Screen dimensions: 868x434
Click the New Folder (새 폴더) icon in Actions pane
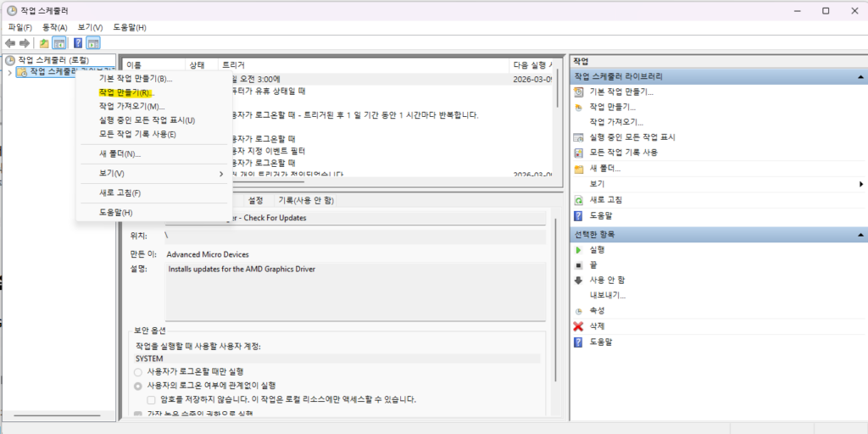[x=579, y=169]
